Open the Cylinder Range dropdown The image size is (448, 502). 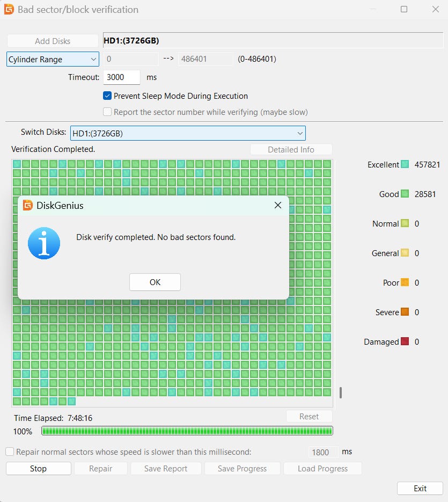(x=53, y=59)
